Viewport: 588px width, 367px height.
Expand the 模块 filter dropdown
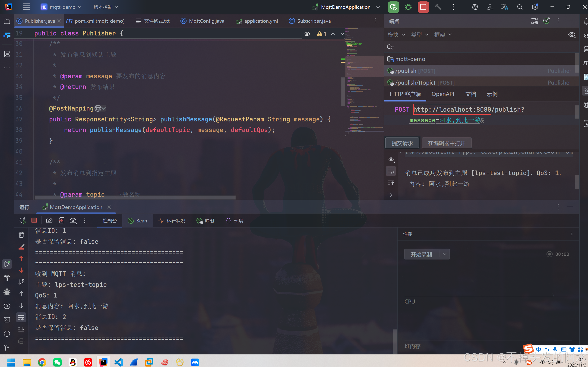[397, 35]
